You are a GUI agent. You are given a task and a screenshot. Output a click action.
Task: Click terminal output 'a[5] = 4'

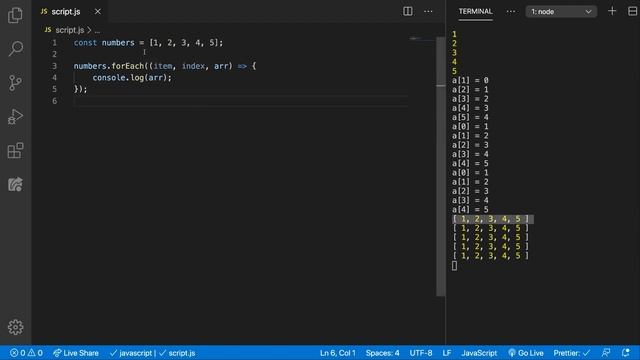pos(470,117)
